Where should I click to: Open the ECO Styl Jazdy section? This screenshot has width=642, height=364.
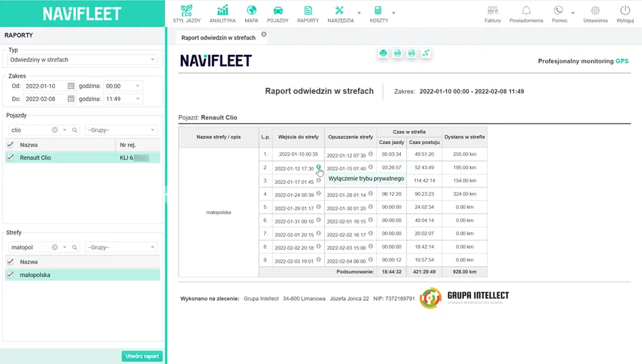pos(187,14)
